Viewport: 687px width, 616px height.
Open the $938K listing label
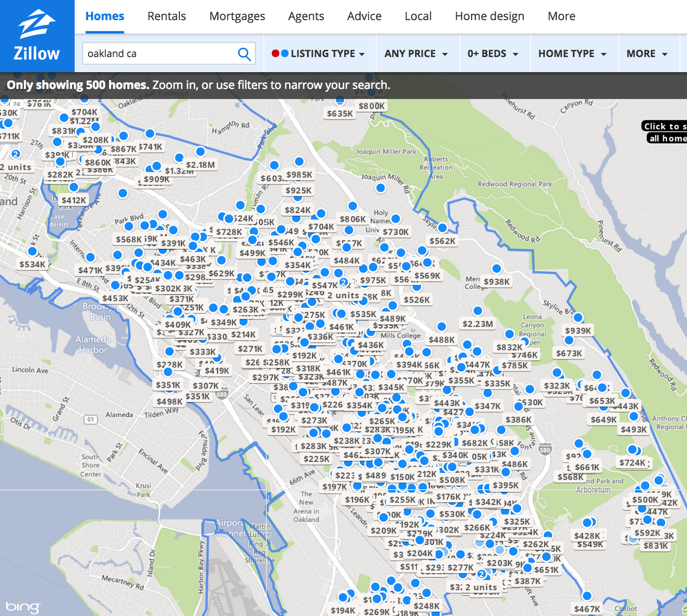(x=497, y=282)
